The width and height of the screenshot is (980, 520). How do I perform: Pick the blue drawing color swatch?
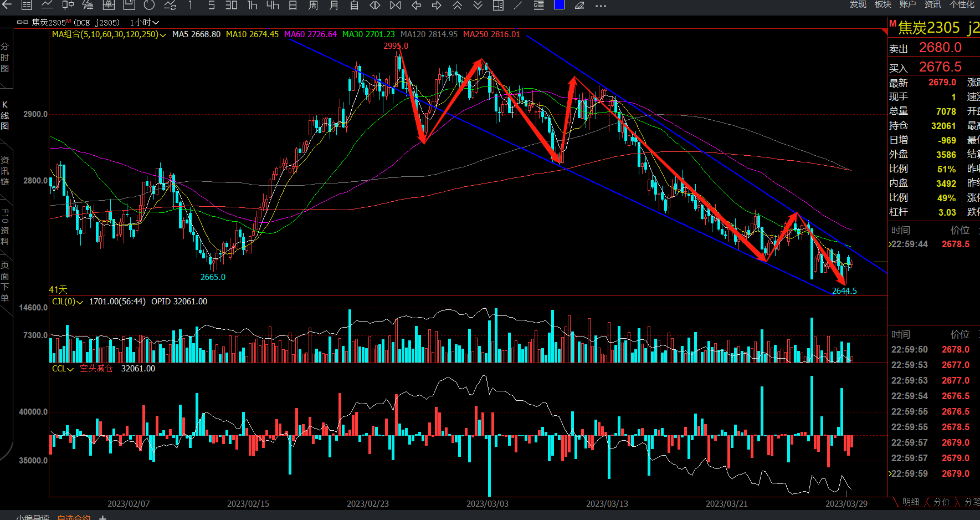click(x=560, y=4)
